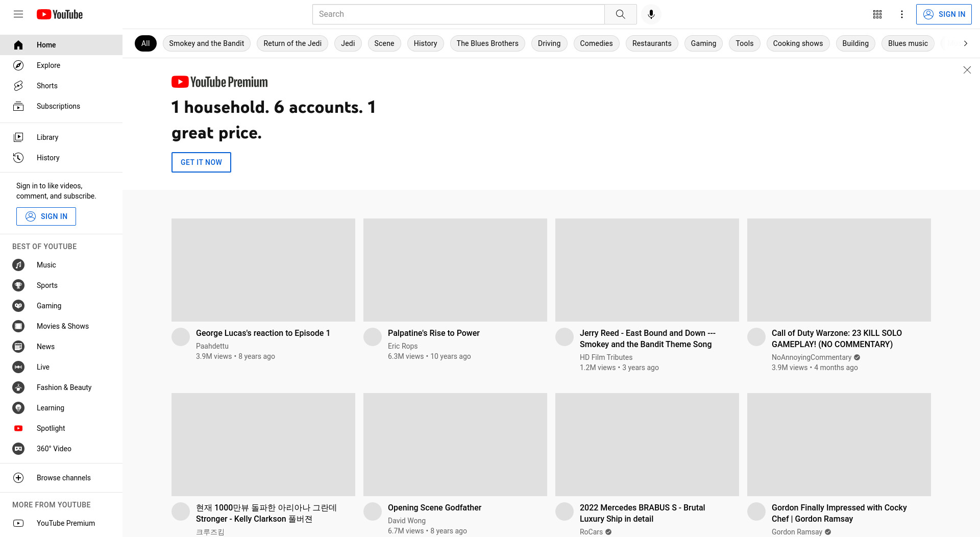
Task: Open Fashion & Beauty in sidebar
Action: click(x=61, y=387)
